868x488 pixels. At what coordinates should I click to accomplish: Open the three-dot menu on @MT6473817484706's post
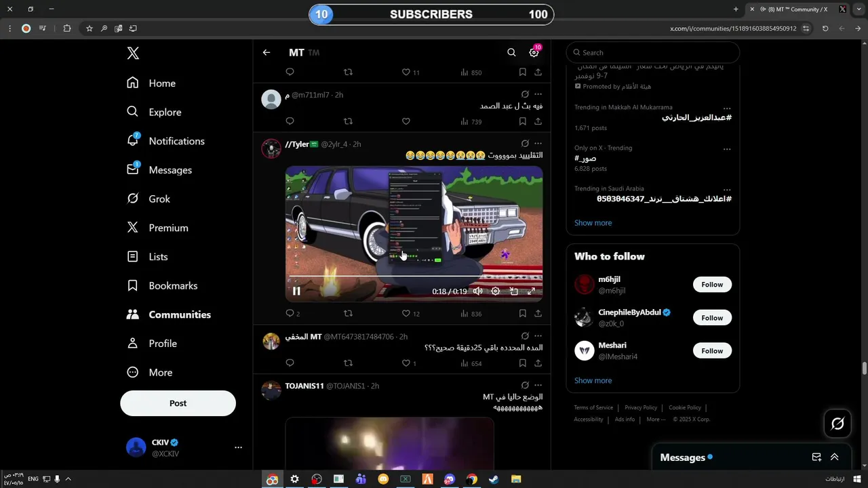538,335
